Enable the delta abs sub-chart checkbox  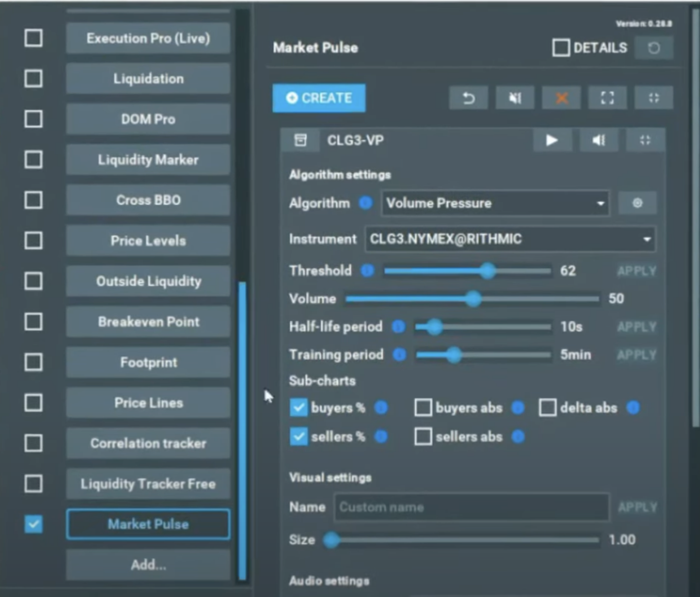[x=547, y=408]
